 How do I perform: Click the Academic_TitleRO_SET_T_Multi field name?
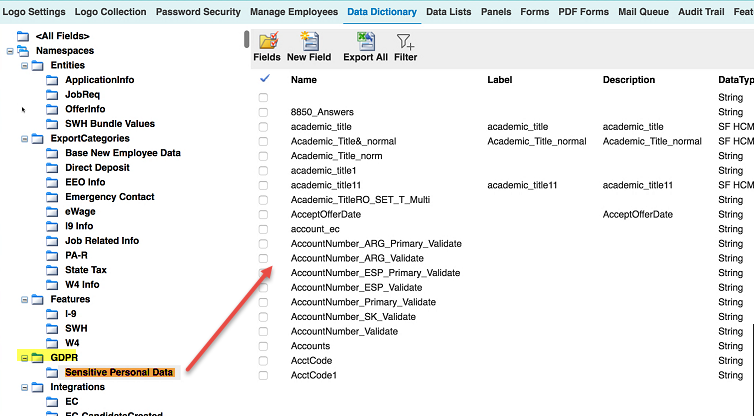[x=360, y=200]
